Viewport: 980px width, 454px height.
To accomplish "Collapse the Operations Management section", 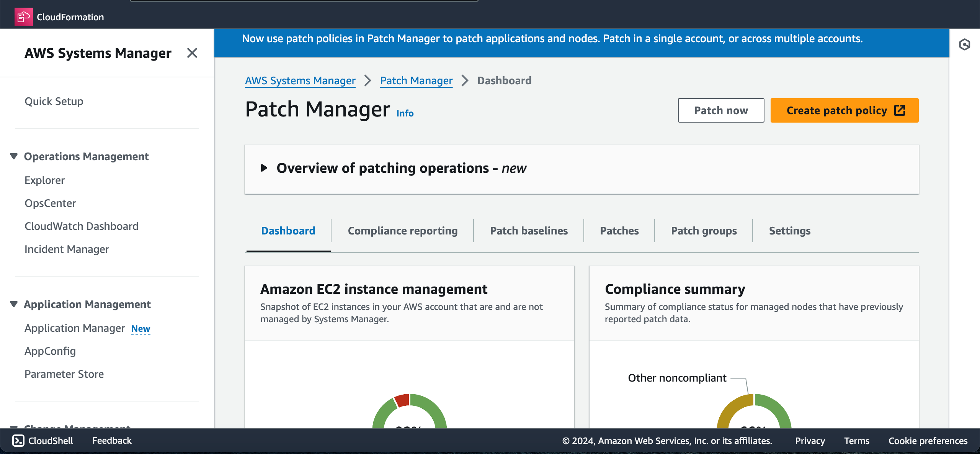I will (14, 156).
